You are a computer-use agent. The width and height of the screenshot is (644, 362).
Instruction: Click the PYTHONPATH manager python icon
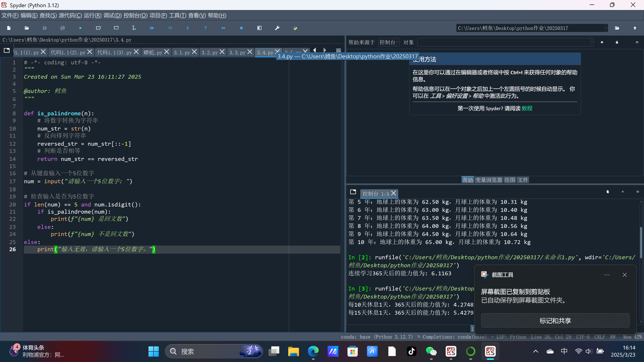[295, 28]
